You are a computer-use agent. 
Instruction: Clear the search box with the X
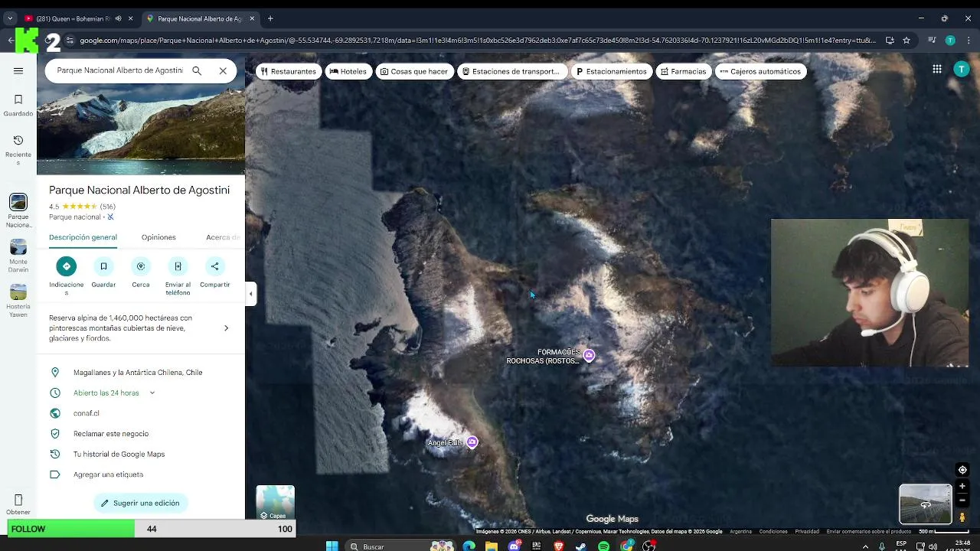(223, 70)
